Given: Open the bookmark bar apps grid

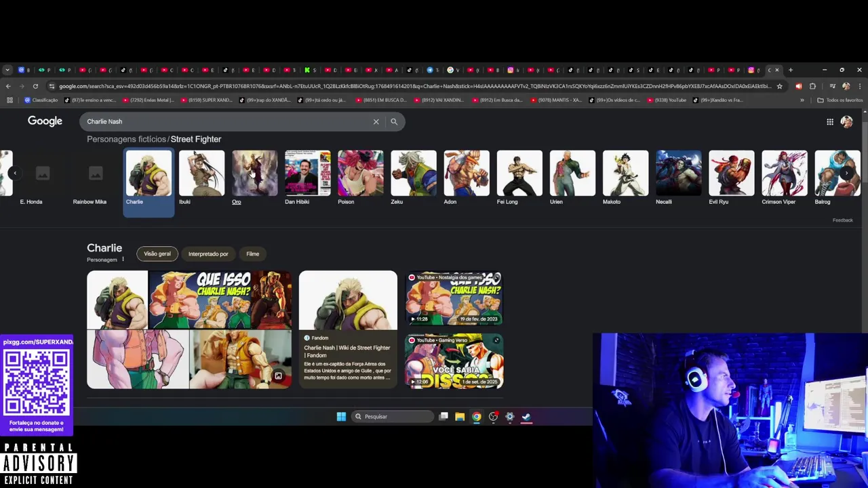Looking at the screenshot, I should [x=9, y=100].
